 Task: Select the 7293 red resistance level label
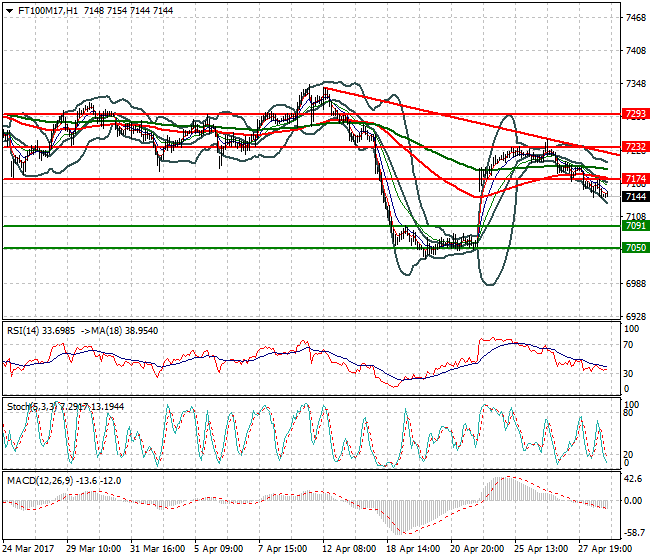coord(636,114)
